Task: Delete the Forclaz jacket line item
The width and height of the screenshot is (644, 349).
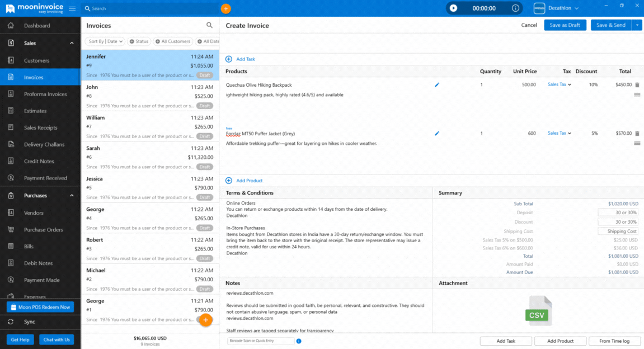Action: tap(637, 134)
